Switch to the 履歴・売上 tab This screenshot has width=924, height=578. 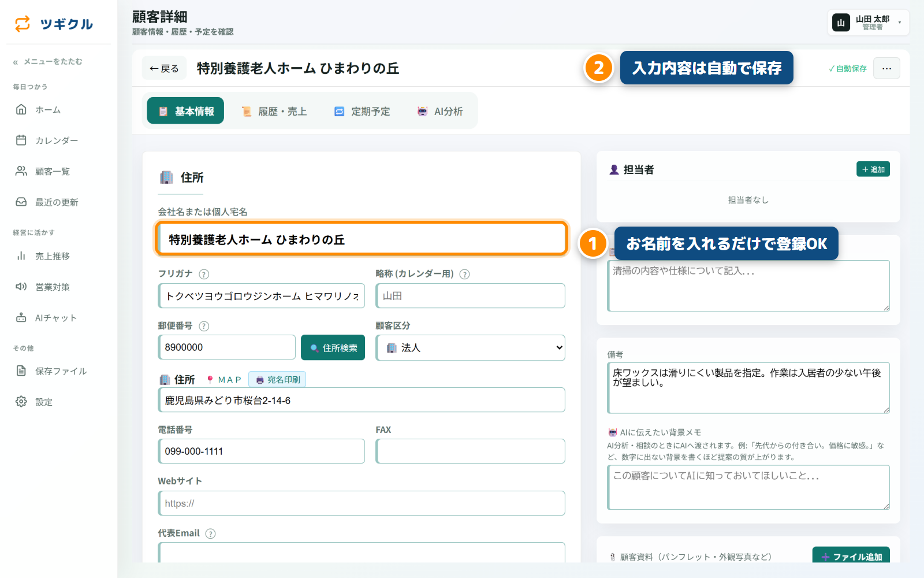pyautogui.click(x=274, y=111)
